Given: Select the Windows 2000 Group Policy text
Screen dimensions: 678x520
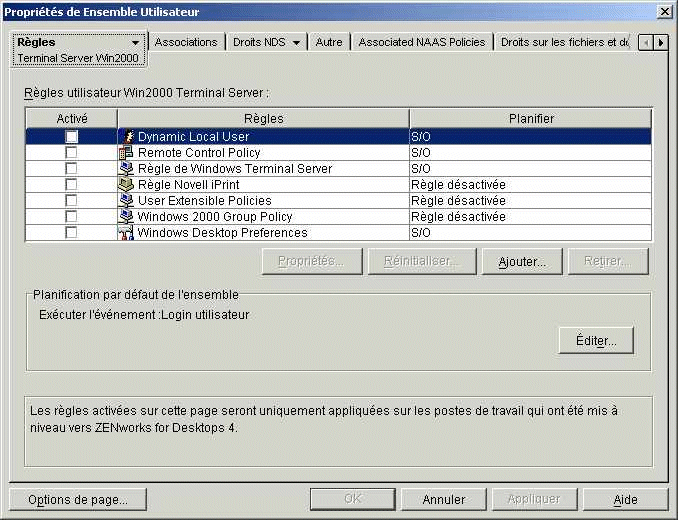Looking at the screenshot, I should 215,217.
